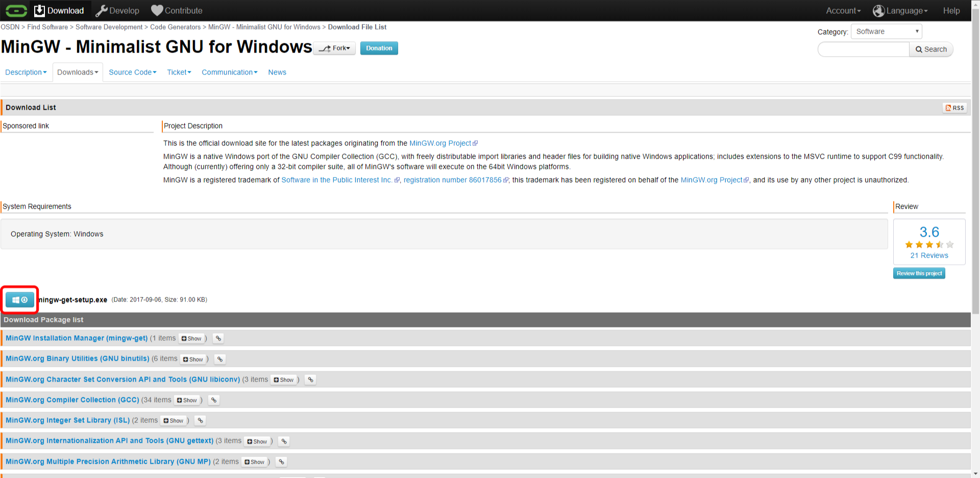Viewport: 980px width, 478px height.
Task: Open the Develop section in top bar
Action: click(x=117, y=10)
